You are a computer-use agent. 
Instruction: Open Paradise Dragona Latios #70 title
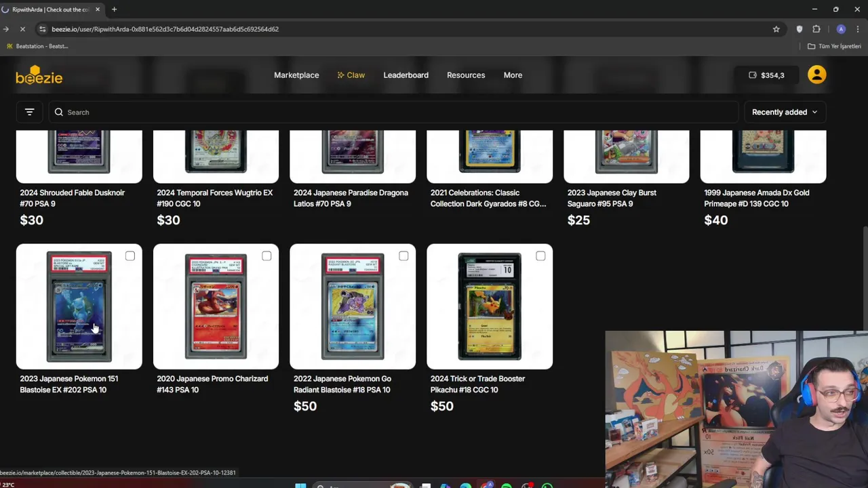(351, 198)
